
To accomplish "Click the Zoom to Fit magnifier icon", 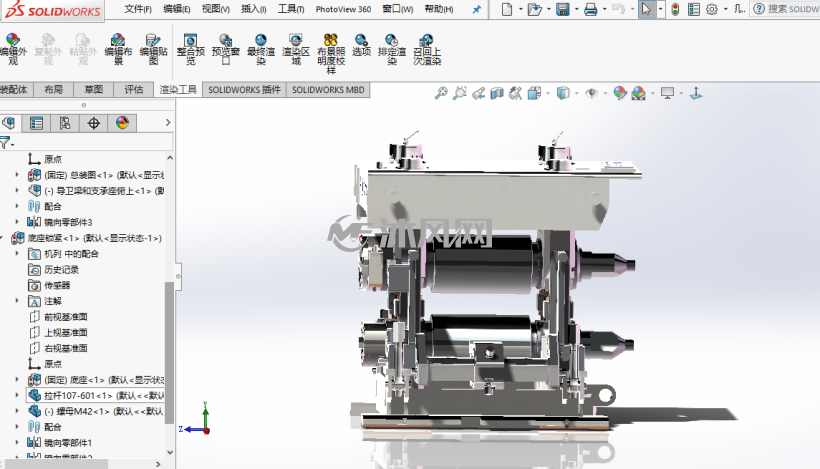I will click(441, 93).
